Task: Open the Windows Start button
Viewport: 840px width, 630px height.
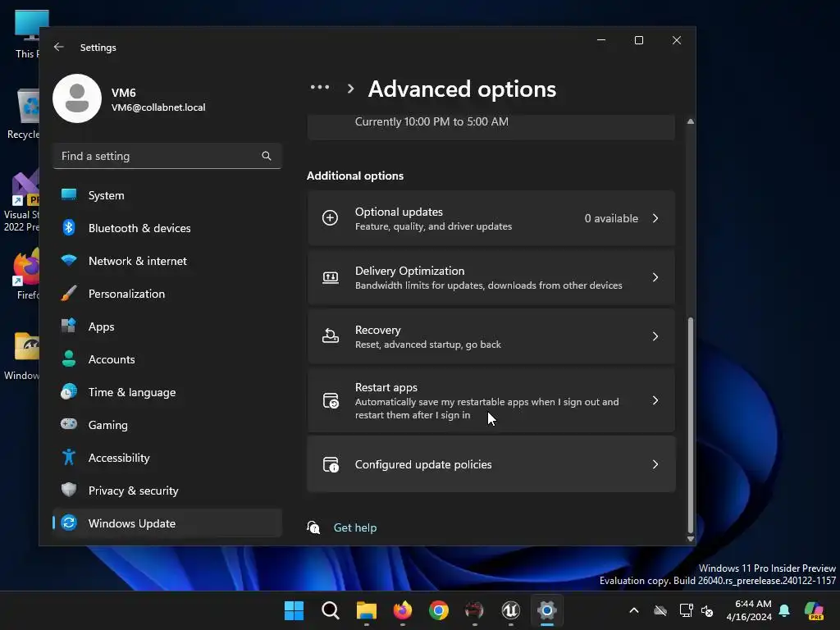Action: tap(294, 610)
